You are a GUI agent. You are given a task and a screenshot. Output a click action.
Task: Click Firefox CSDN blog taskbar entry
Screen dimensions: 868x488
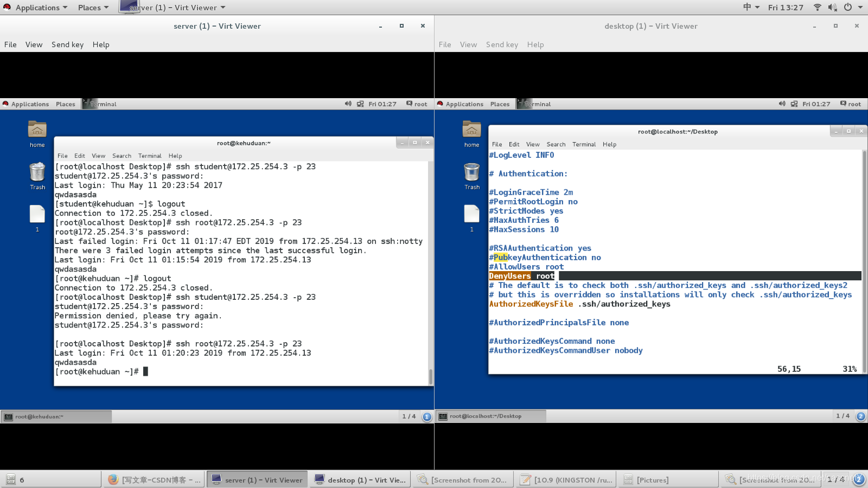point(155,479)
